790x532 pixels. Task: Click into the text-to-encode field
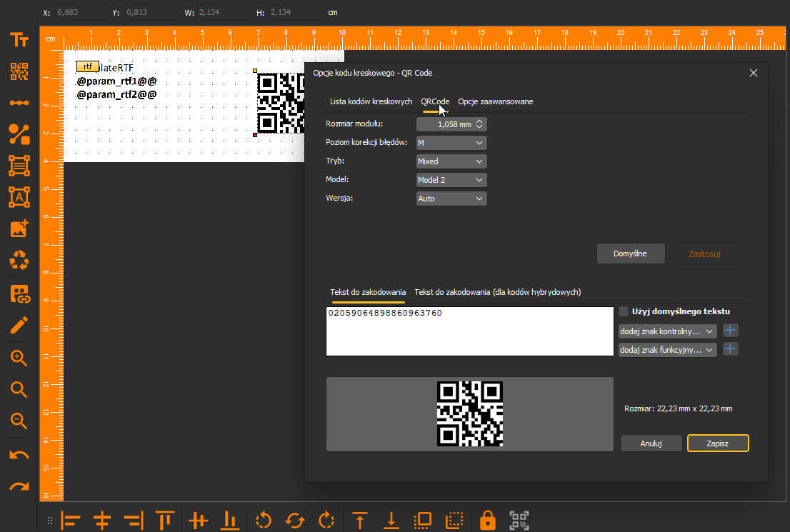tap(469, 331)
